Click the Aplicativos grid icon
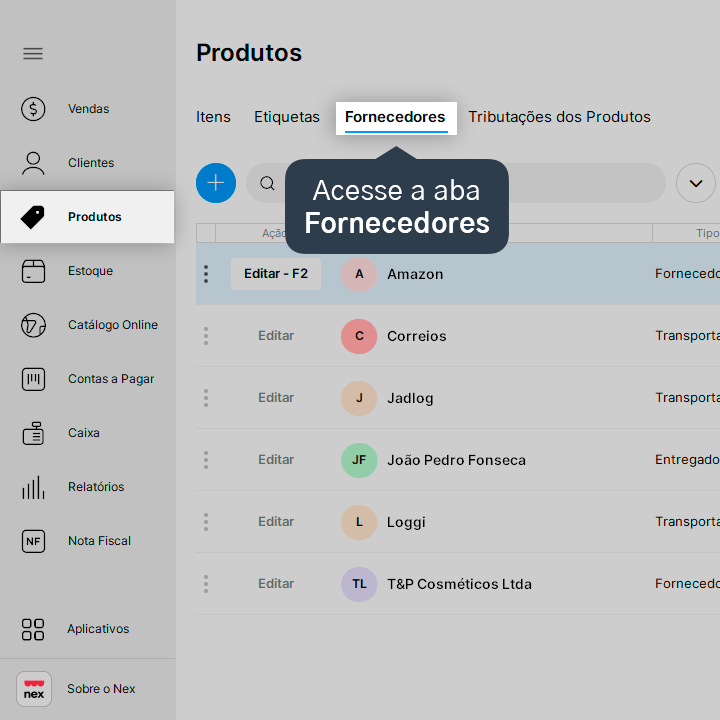This screenshot has height=720, width=720. [33, 629]
